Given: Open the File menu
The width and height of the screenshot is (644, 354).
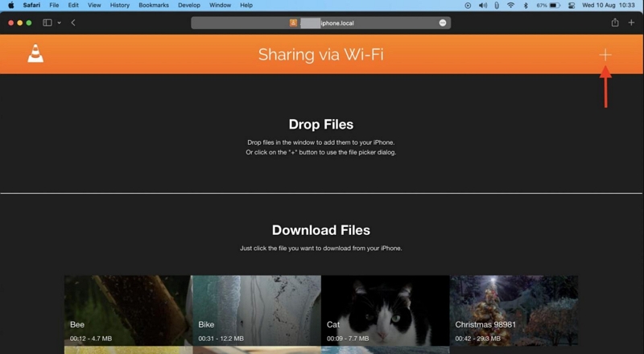Looking at the screenshot, I should coord(54,6).
